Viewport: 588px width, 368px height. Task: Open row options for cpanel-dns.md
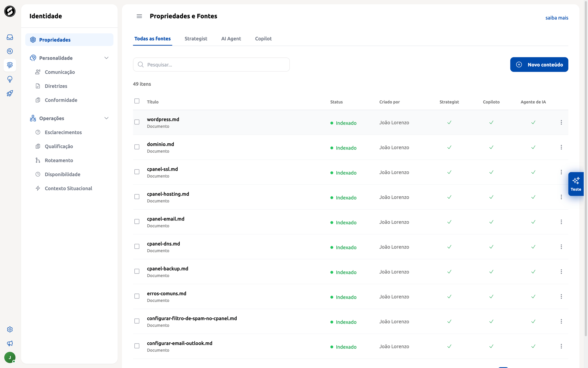pos(561,247)
